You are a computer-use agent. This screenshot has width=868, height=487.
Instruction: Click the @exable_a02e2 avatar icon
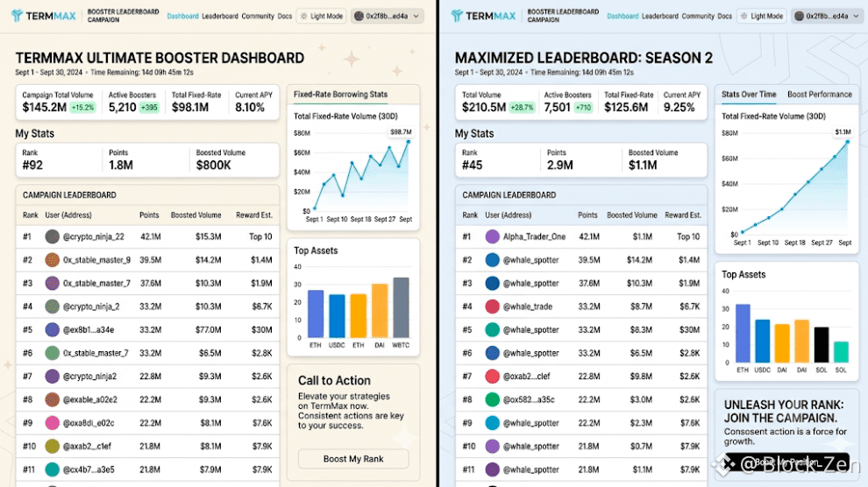[x=52, y=399]
